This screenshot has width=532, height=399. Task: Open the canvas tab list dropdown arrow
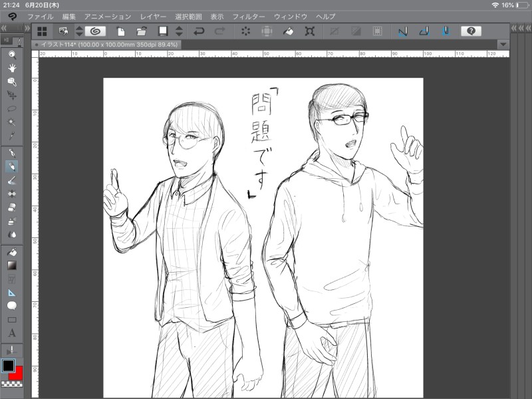(503, 45)
